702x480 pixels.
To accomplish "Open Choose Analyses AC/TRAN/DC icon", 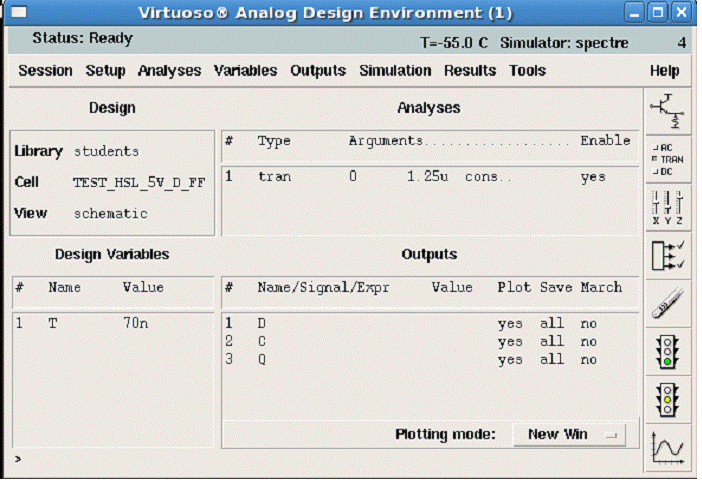I will click(x=668, y=159).
